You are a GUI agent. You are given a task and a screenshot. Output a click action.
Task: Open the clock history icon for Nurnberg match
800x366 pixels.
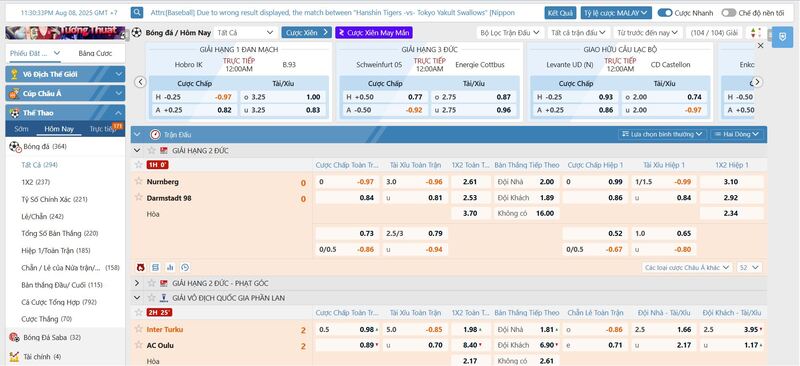[185, 267]
